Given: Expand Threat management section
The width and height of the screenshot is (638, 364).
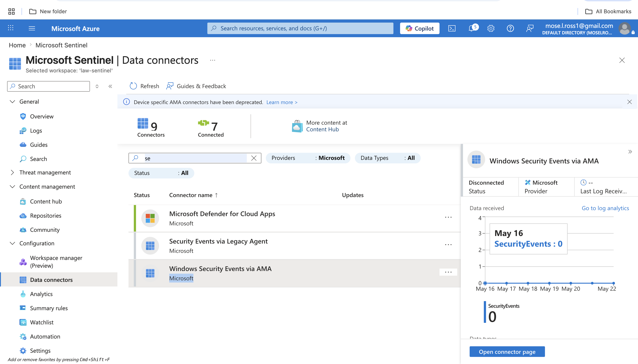Looking at the screenshot, I should [12, 172].
